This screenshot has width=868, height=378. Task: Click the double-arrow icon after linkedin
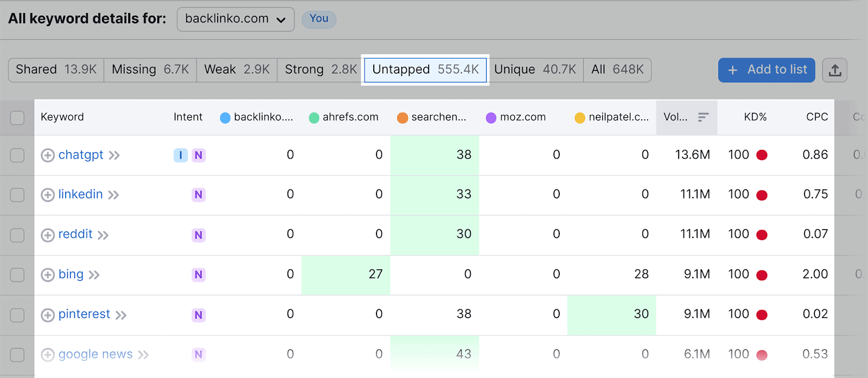pos(113,195)
